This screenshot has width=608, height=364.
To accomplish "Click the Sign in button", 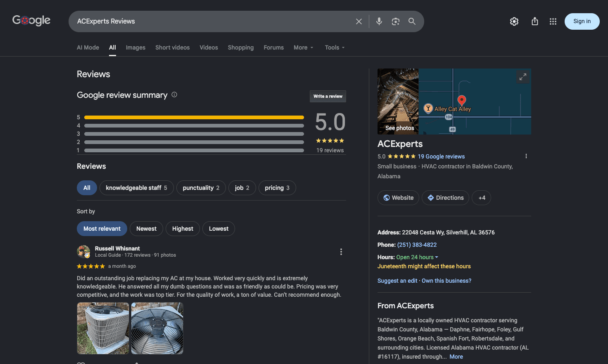I will (x=582, y=21).
